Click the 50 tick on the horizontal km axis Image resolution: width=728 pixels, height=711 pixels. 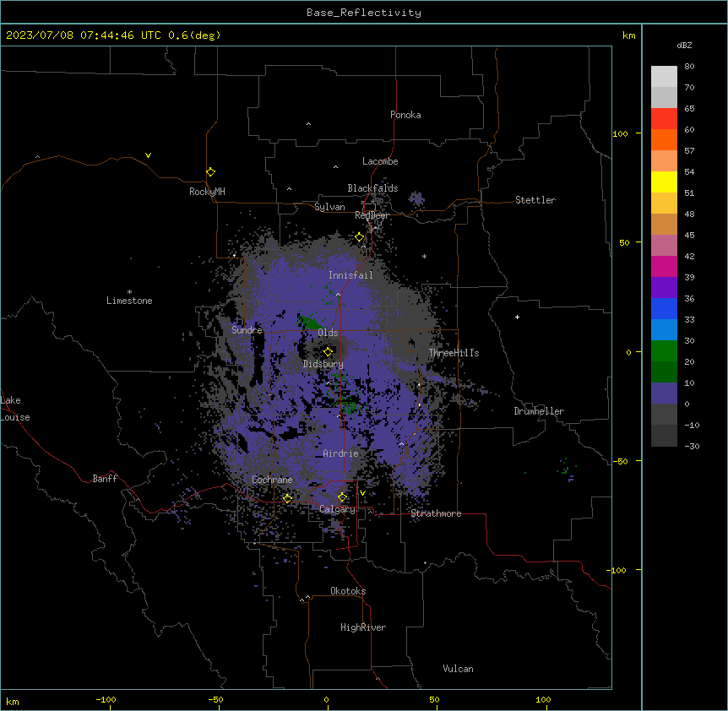coord(434,699)
